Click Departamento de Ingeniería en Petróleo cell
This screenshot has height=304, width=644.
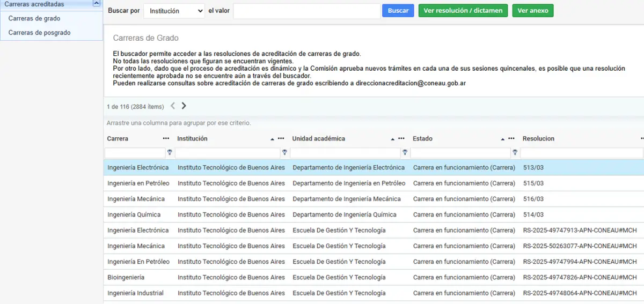349,183
